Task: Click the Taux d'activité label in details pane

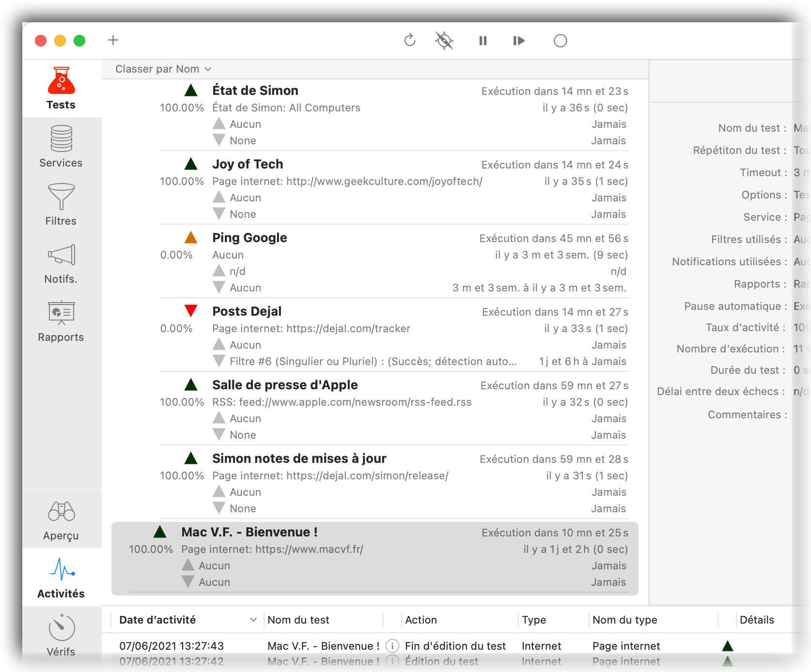Action: coord(746,328)
